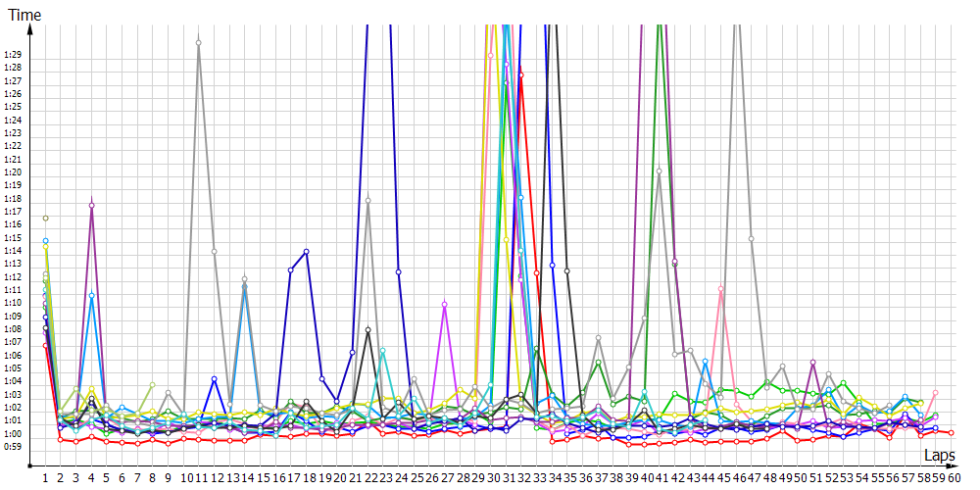Select lap number 60 on the Laps axis

954,477
